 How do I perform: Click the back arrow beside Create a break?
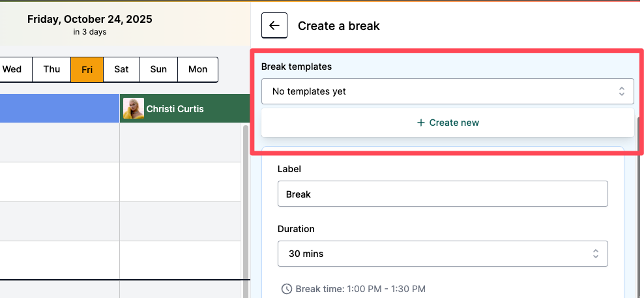(274, 26)
